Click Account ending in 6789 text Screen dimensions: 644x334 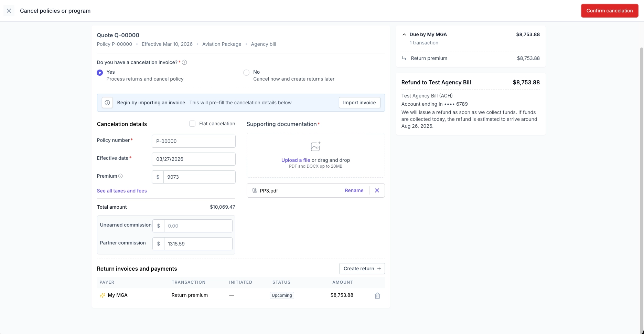[434, 104]
